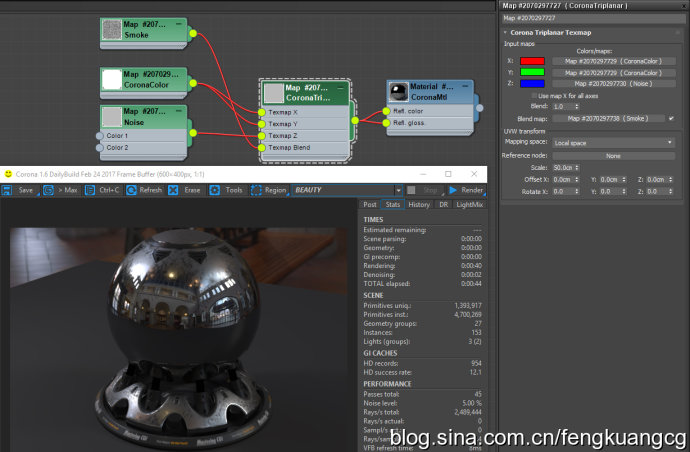Click the map name field Map #2070297727
The image size is (690, 452).
point(593,18)
